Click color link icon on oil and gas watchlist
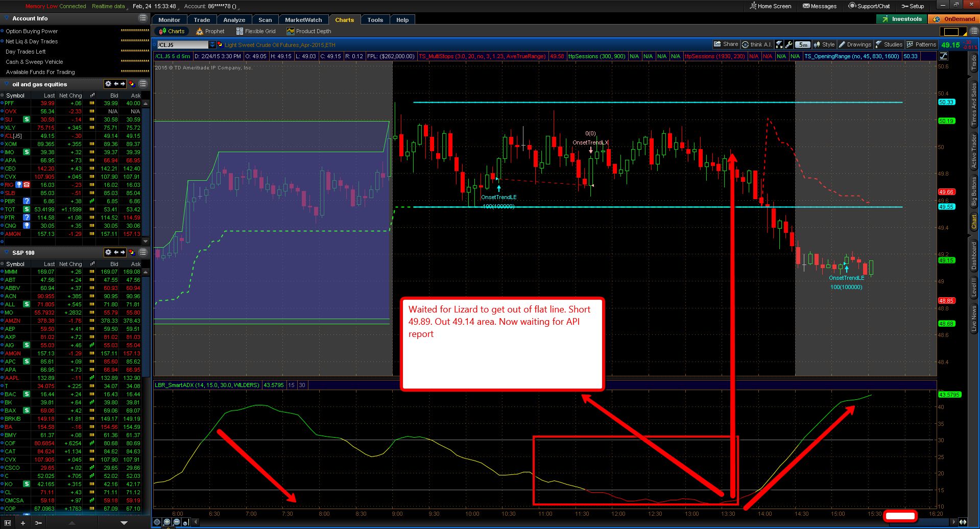The image size is (980, 529). (x=132, y=84)
